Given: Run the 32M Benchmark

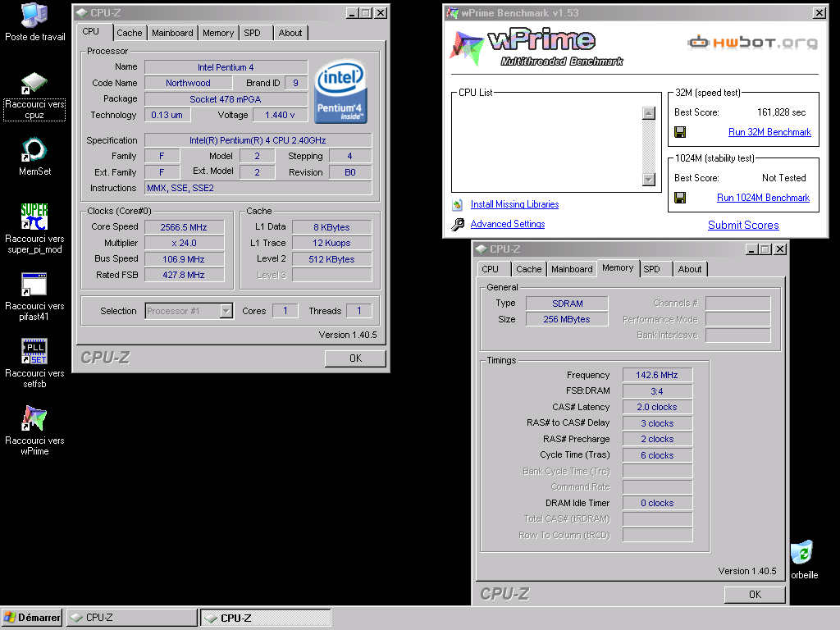Looking at the screenshot, I should (x=769, y=132).
